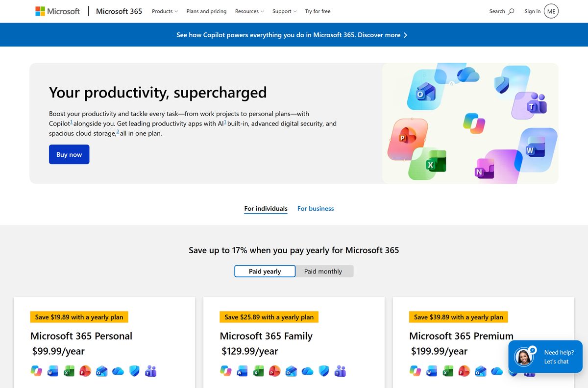Click Copilot icon under Microsoft 365 Premium
Screen dimensions: 588x388
416,371
